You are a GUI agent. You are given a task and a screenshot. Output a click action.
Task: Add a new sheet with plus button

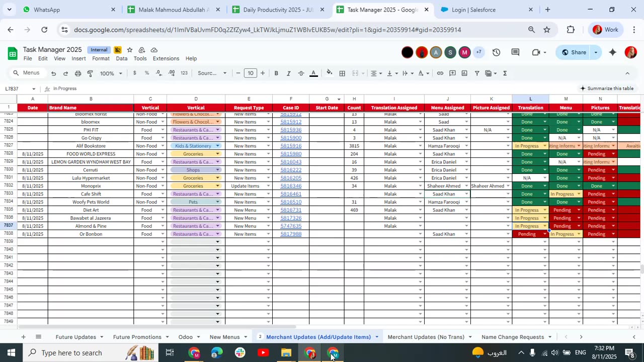23,337
